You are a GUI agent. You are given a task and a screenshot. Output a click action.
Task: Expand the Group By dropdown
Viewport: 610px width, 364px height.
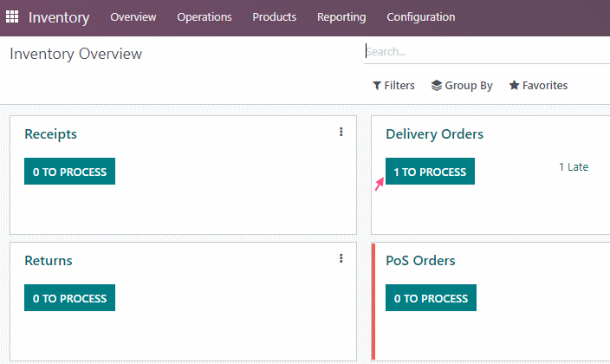pyautogui.click(x=462, y=85)
